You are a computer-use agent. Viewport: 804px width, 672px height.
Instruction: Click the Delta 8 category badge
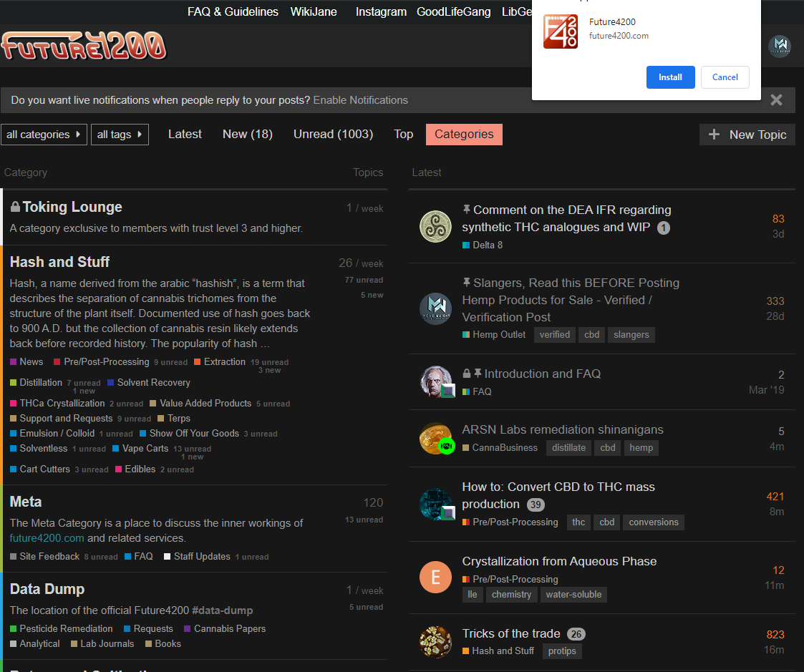483,245
